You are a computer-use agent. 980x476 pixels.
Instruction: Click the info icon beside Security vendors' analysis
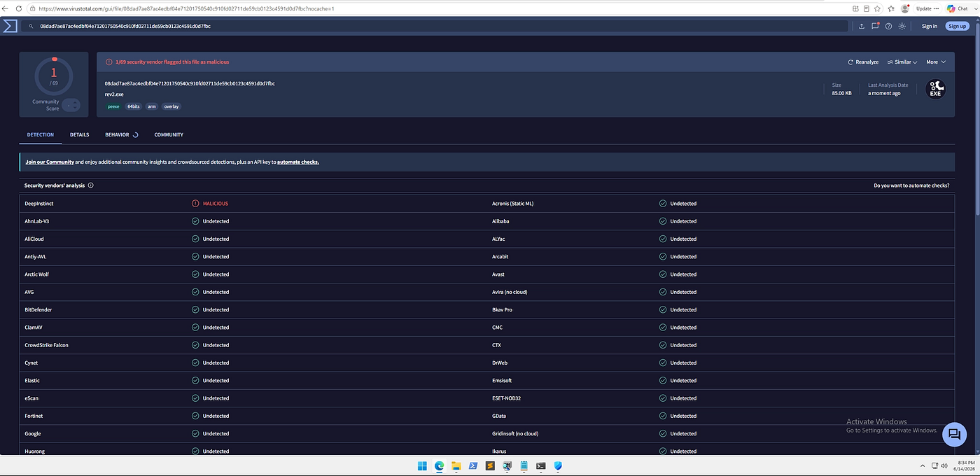[91, 185]
